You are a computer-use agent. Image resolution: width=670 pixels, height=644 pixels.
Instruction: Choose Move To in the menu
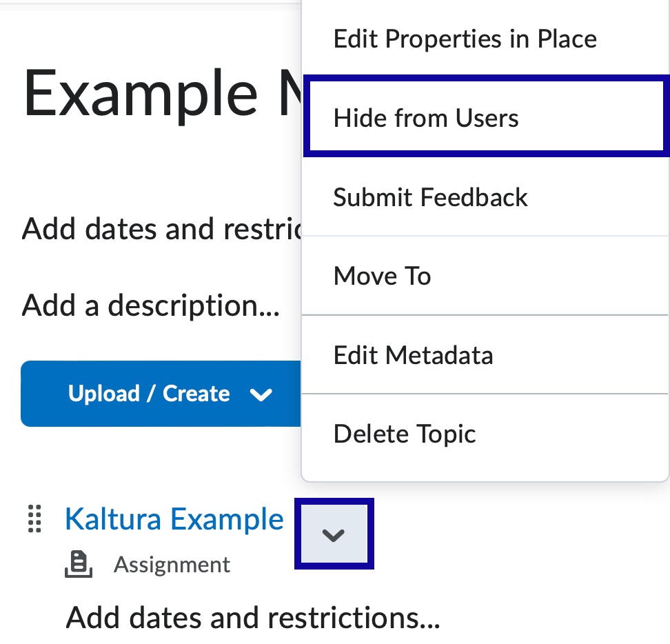pos(485,276)
